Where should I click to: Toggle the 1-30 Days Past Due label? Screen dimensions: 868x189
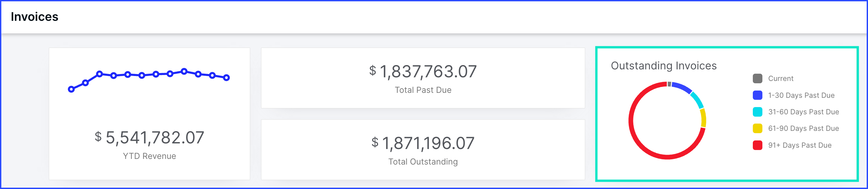[x=801, y=95]
